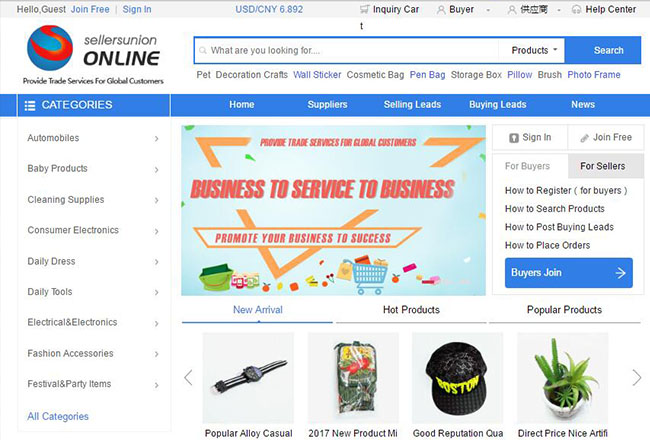Screen dimensions: 650x440
Task: Click the Help Center headset icon
Action: 576,9
